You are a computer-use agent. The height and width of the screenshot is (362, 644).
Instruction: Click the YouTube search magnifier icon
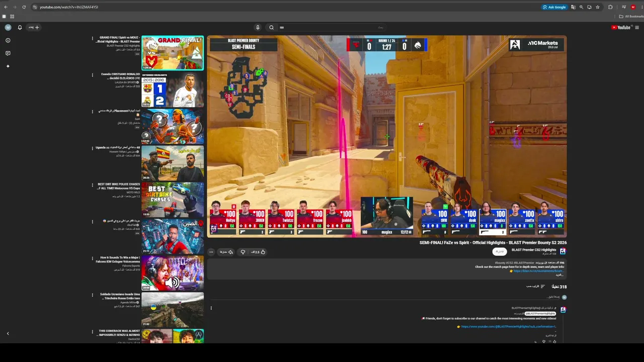(271, 27)
